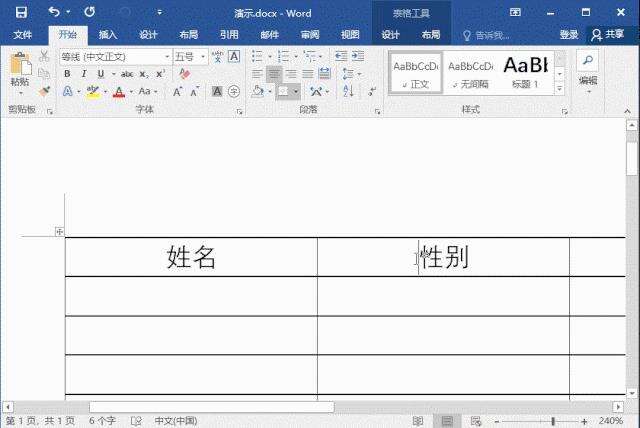640x428 pixels.
Task: Click the enclosed character 字 icon
Action: [x=234, y=91]
